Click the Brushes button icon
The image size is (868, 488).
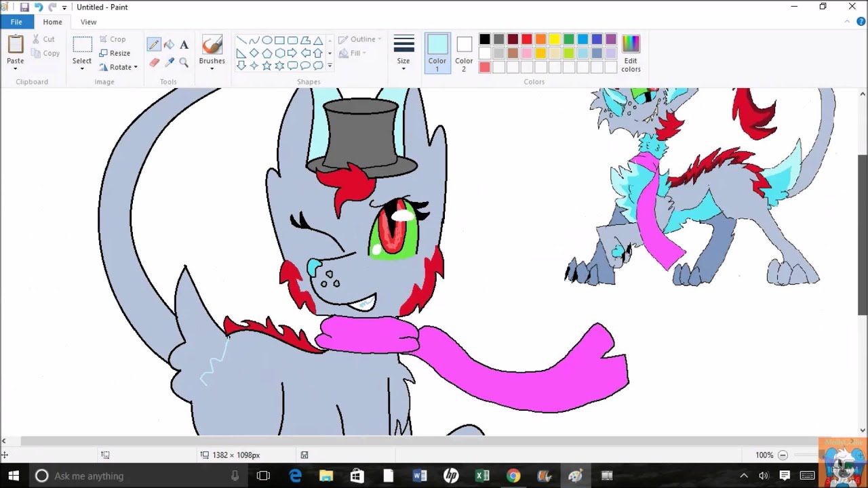click(212, 45)
